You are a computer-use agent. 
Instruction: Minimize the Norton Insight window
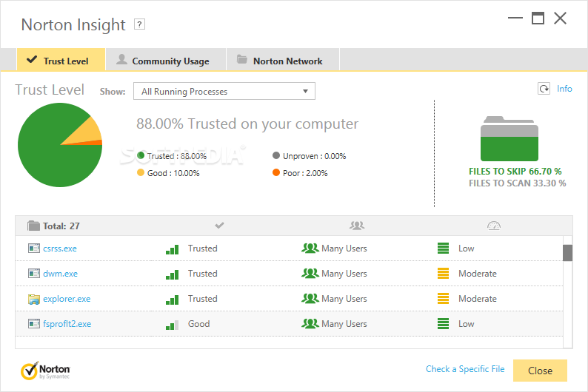pos(515,18)
